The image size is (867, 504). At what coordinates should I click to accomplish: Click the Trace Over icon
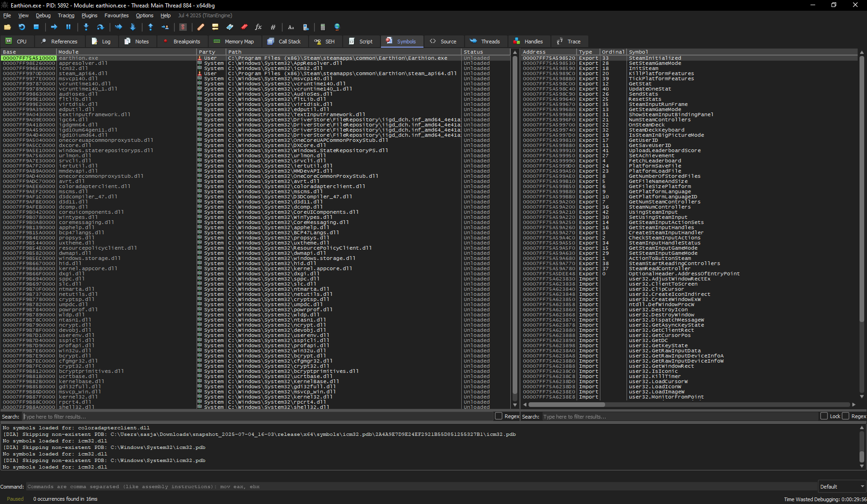pyautogui.click(x=133, y=27)
